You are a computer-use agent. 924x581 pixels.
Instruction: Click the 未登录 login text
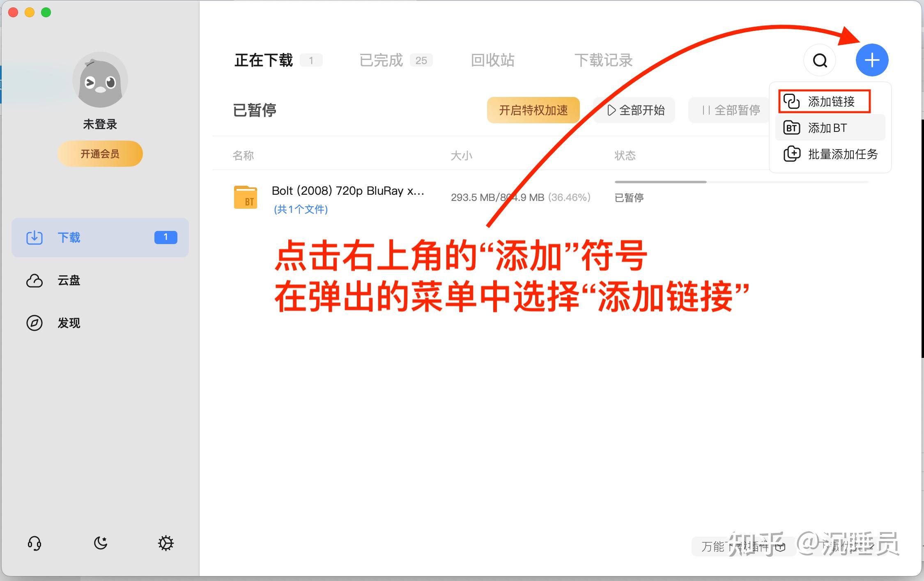(100, 124)
